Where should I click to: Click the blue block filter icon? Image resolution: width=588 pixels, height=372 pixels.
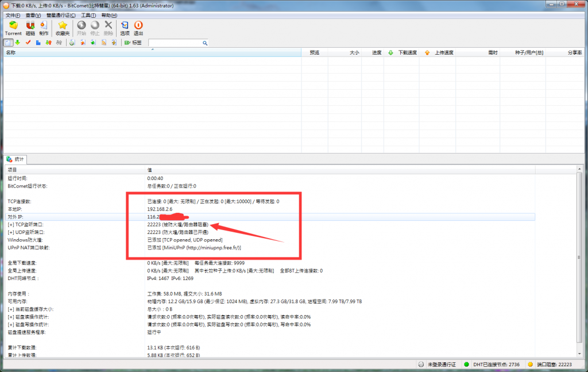click(x=38, y=43)
